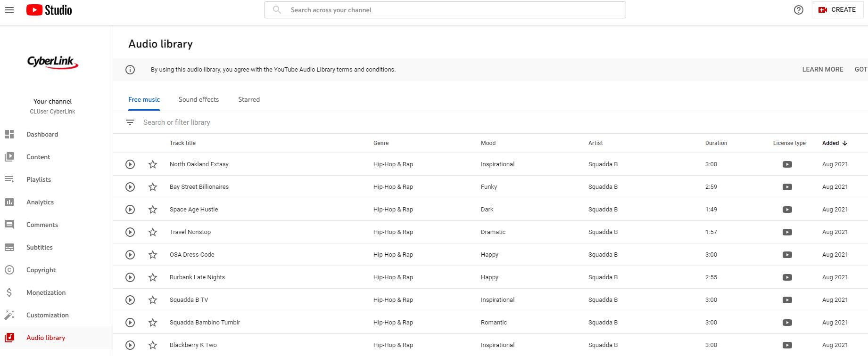Click the Hip-Hop & Rap genre for Space Age Hustle
Viewport: 868px width, 356px height.
coord(393,210)
